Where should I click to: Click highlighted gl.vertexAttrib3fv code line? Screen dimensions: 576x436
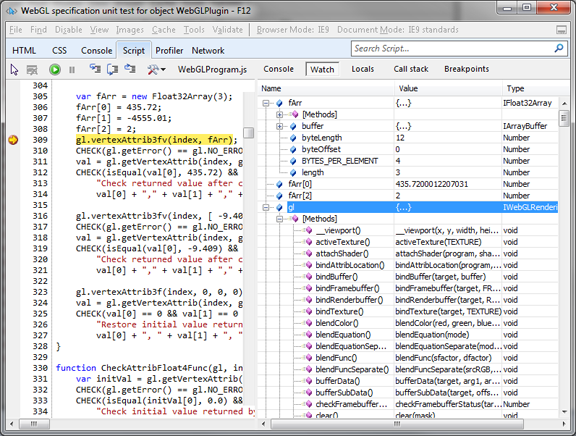pos(154,140)
